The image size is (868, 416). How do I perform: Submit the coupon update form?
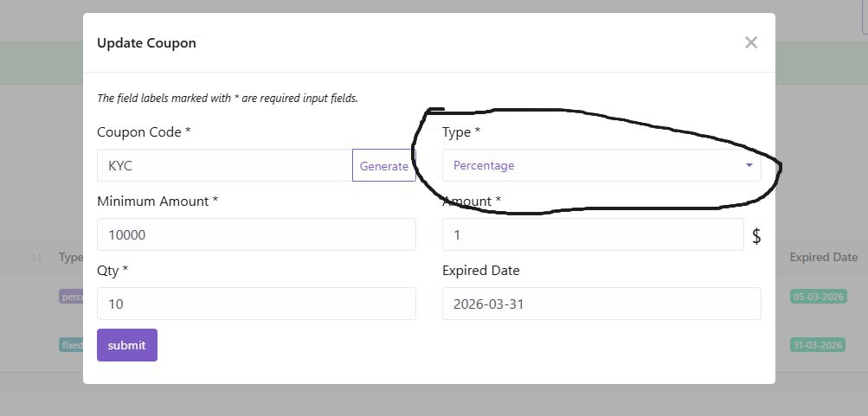click(126, 345)
